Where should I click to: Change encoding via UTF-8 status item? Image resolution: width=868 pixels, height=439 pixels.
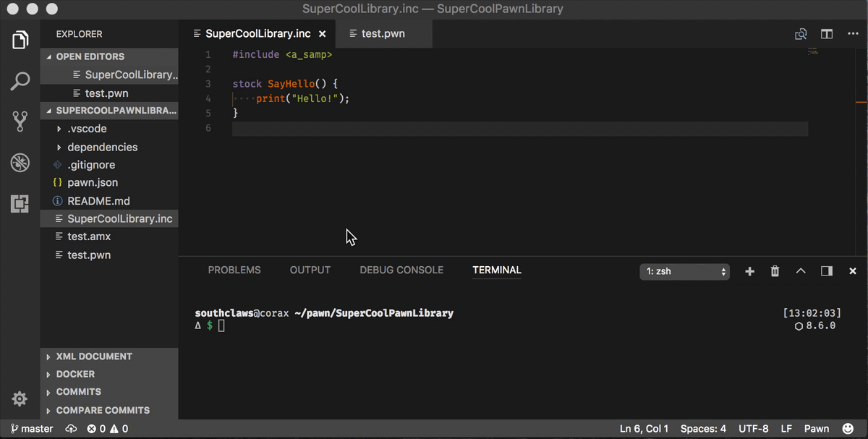pos(754,429)
